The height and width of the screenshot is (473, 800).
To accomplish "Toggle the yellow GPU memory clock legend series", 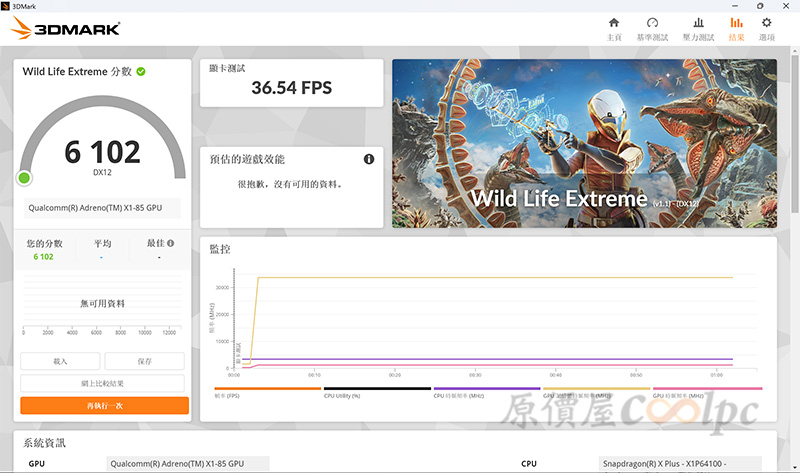I will pyautogui.click(x=596, y=392).
